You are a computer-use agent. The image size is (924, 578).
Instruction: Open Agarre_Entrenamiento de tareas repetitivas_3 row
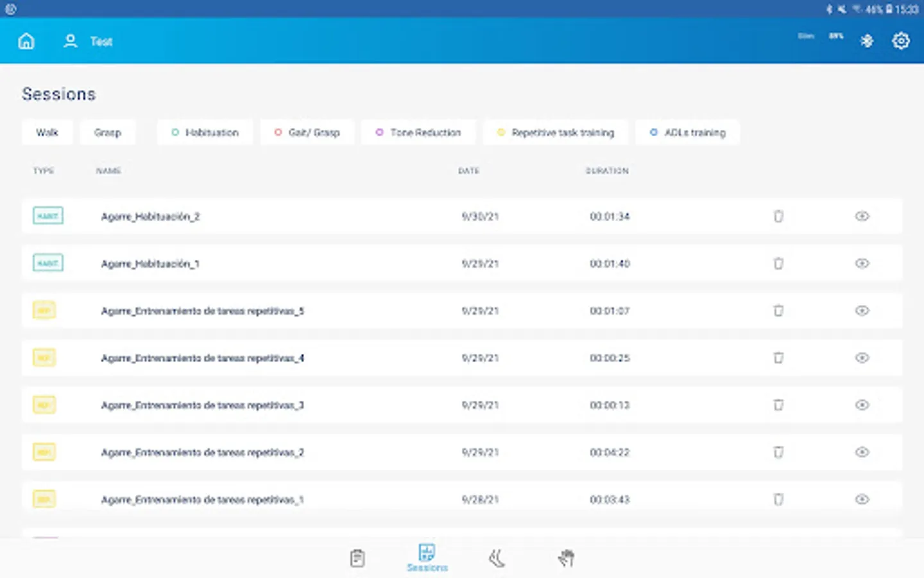pos(462,405)
